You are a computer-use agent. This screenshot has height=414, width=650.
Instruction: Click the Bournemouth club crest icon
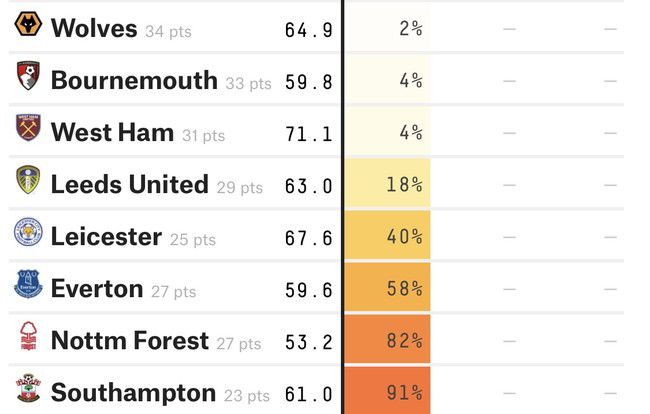point(27,78)
